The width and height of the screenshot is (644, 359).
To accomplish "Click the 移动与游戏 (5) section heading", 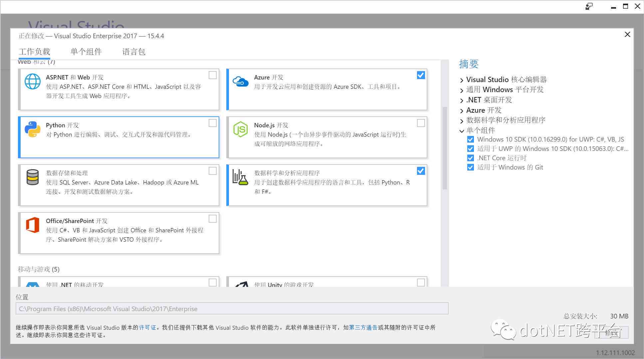I will coord(39,269).
